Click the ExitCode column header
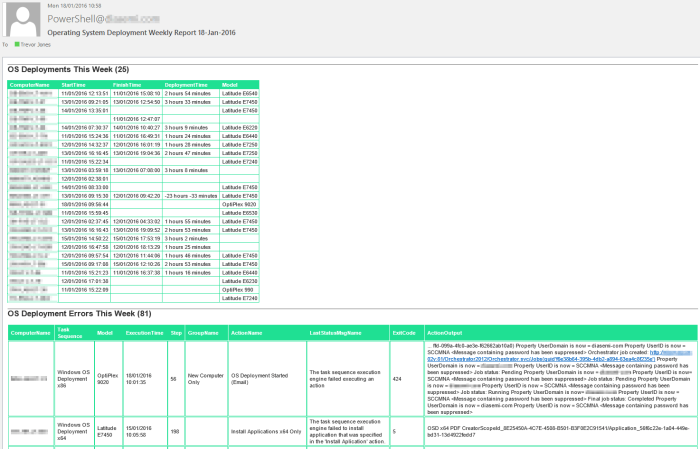 [x=404, y=331]
